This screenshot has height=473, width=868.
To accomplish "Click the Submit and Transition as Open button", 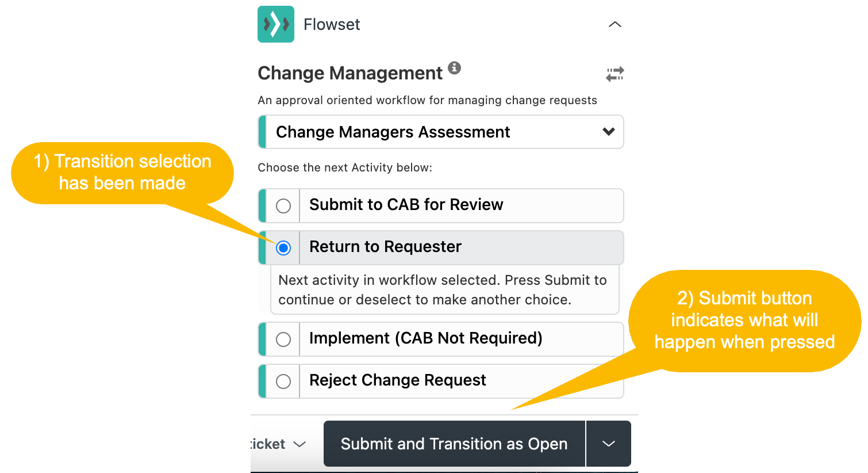I will pyautogui.click(x=454, y=444).
